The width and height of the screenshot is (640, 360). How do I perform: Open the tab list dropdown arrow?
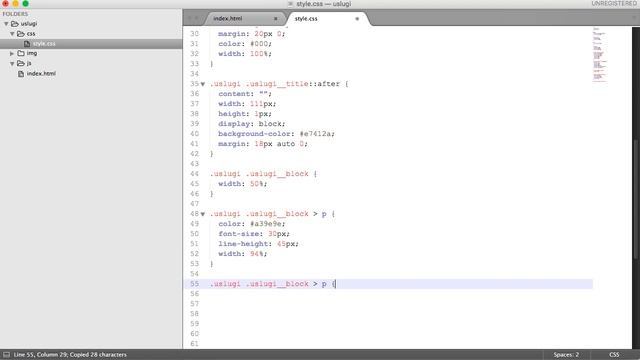634,18
